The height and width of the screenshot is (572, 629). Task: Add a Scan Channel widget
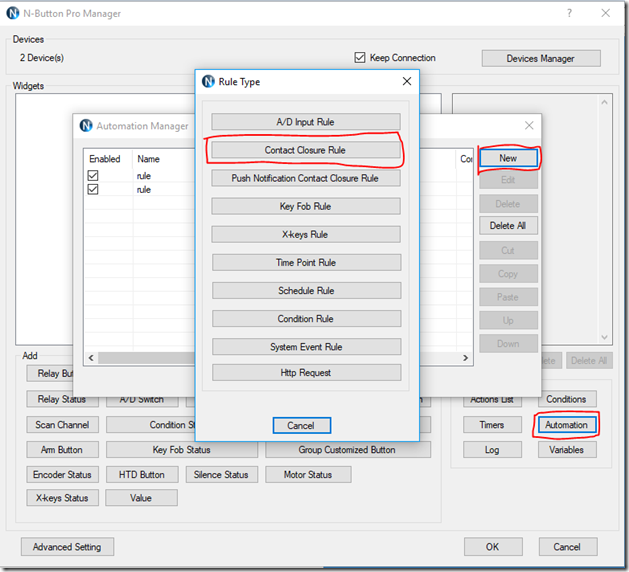pyautogui.click(x=62, y=424)
